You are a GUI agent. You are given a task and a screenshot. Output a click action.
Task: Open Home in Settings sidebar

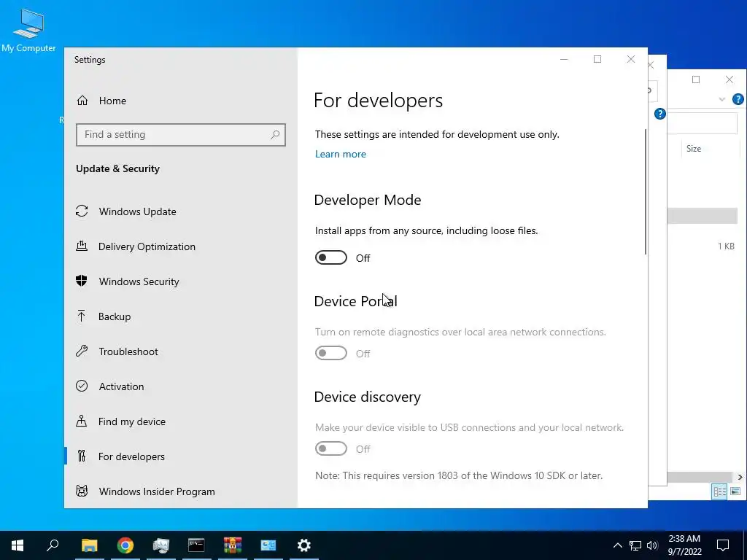pyautogui.click(x=112, y=101)
